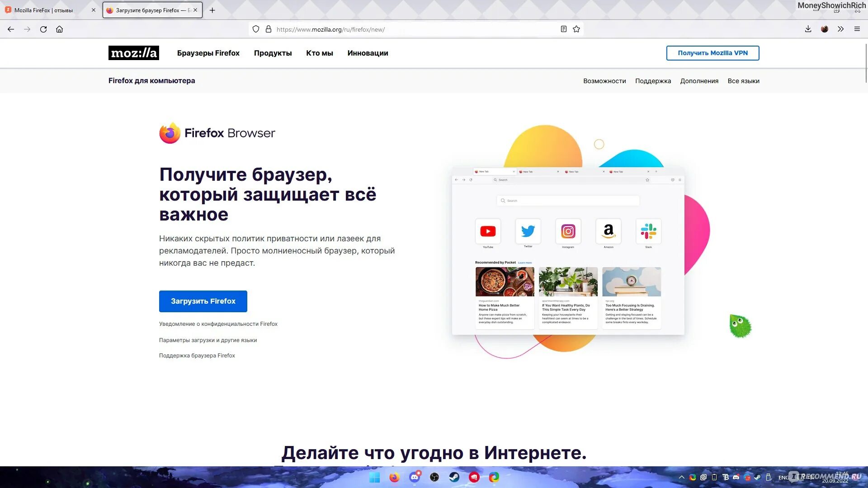This screenshot has height=488, width=868.
Task: Open the Продукты navigation menu
Action: click(x=273, y=53)
